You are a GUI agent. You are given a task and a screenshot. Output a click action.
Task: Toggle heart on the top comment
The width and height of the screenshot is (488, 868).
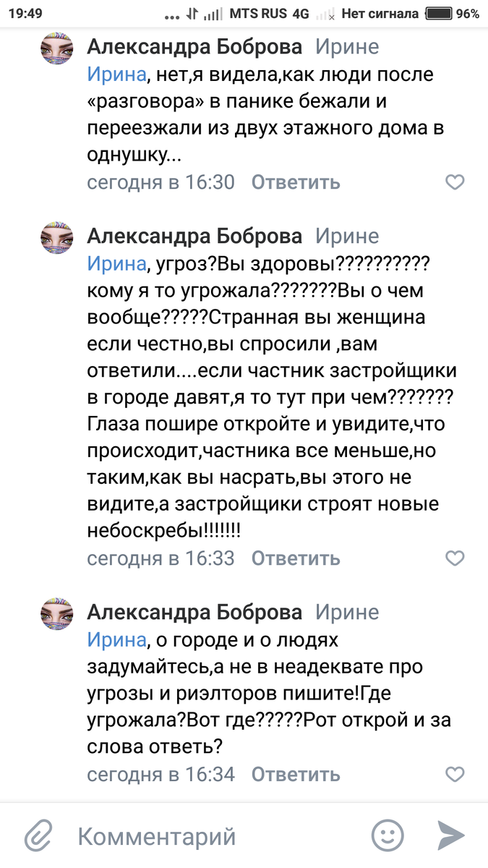pos(455,182)
